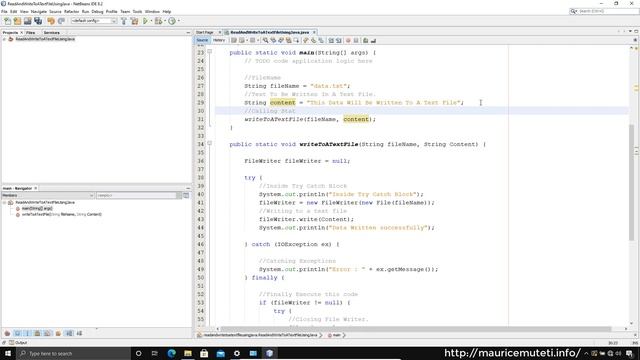Collapse the class node in Navigator
Screen dimensions: 640x360
pos(4,202)
